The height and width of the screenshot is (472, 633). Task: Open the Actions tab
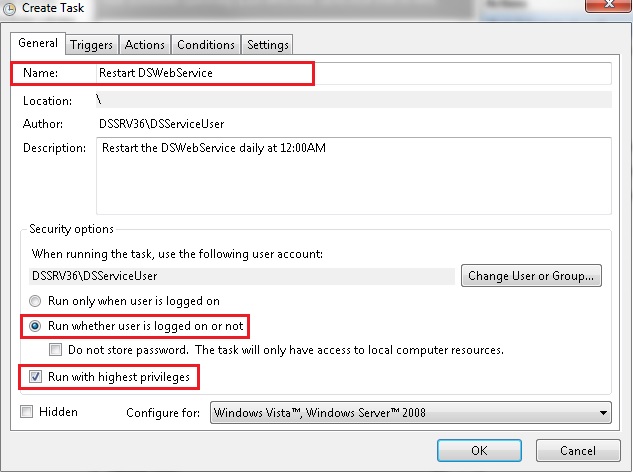pos(145,45)
